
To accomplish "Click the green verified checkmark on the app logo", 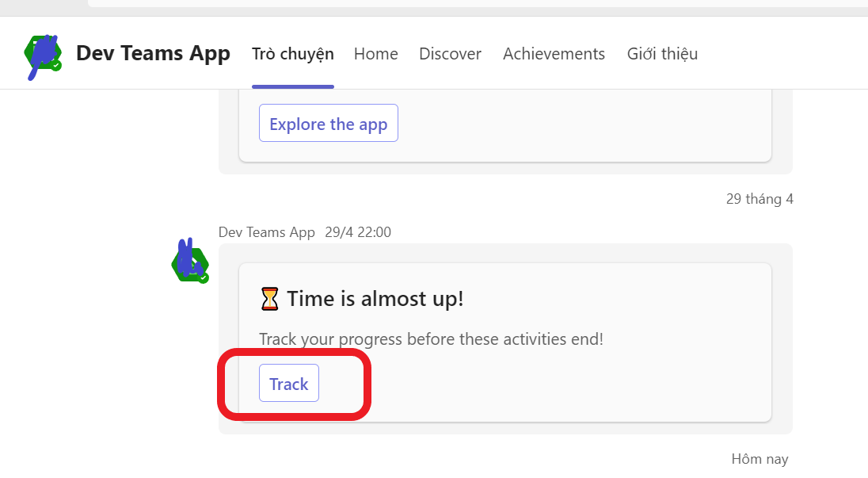I will 57,64.
